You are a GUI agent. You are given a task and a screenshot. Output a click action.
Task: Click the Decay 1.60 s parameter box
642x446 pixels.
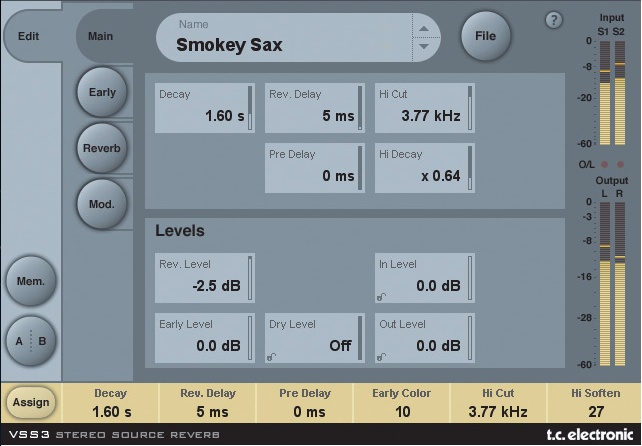click(x=204, y=108)
